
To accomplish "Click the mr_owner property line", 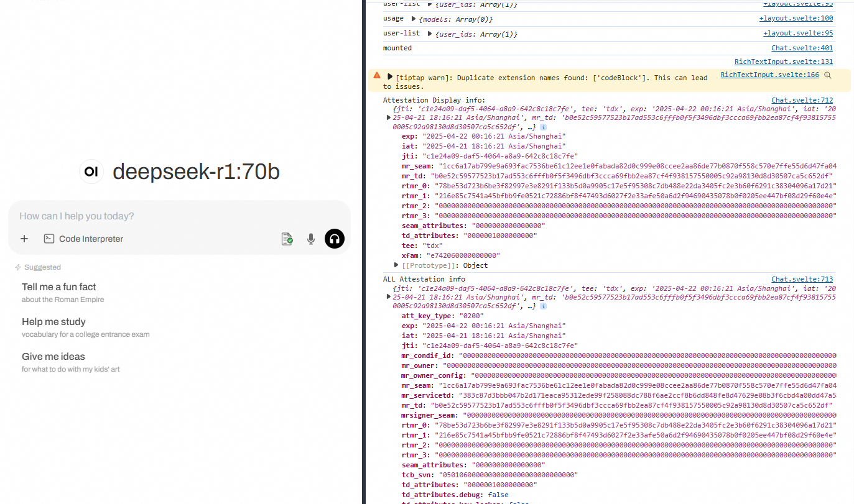I will (619, 365).
